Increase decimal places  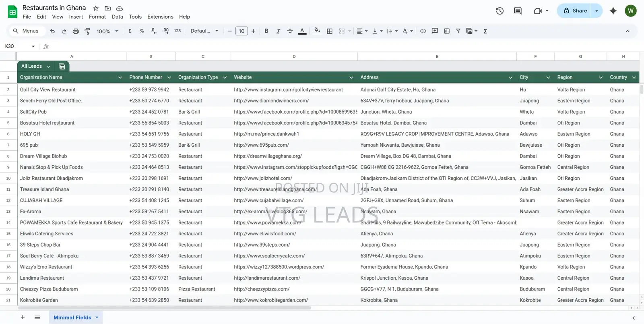click(x=165, y=31)
